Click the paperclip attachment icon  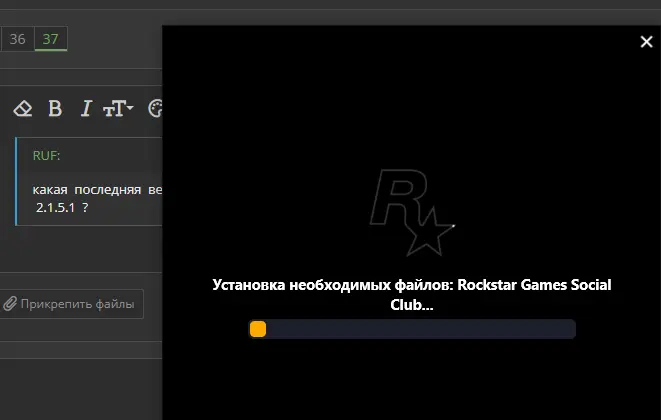[x=10, y=304]
